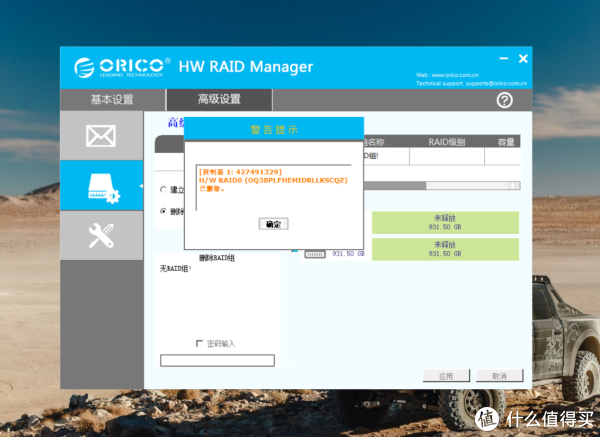Select the RAID disk settings sidebar icon
Viewport: 600px width, 437px height.
click(x=101, y=185)
